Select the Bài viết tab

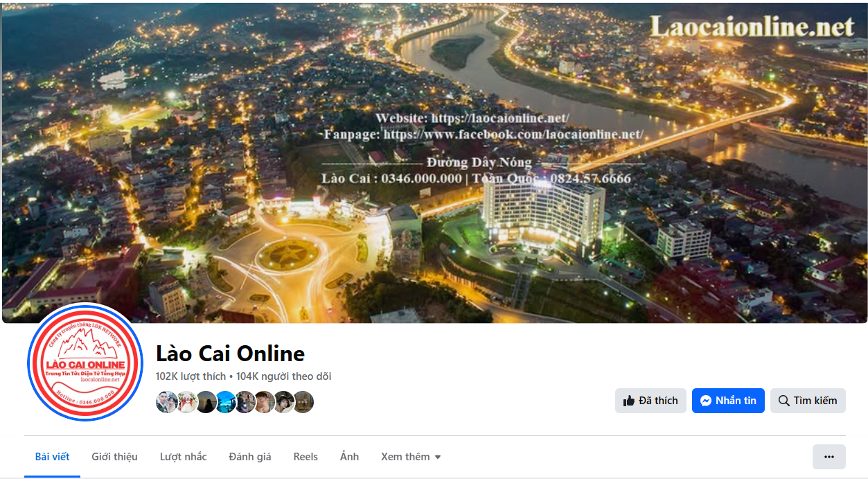53,457
